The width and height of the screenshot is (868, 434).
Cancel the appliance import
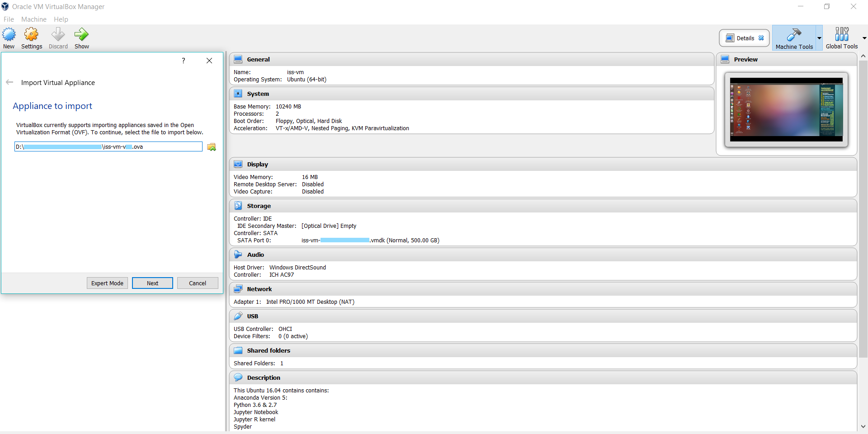click(198, 283)
